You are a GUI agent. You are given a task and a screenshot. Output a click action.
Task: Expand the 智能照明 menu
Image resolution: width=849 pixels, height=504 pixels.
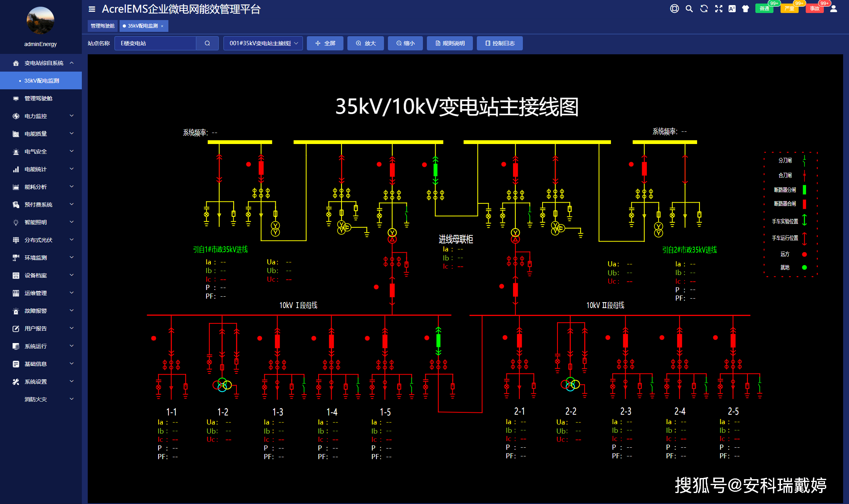click(41, 222)
